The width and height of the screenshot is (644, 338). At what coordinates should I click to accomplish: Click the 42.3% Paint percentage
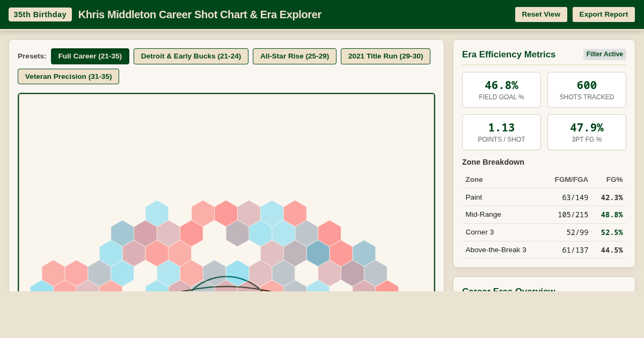612,197
